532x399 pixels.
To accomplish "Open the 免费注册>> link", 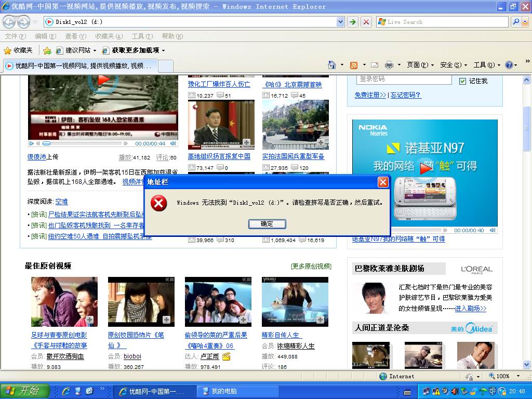I will (x=370, y=95).
